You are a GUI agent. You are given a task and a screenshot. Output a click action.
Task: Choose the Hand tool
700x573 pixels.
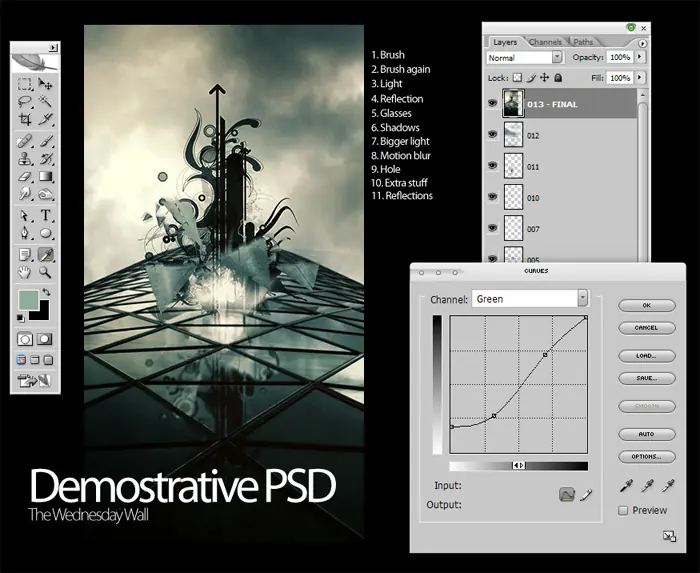pyautogui.click(x=25, y=272)
